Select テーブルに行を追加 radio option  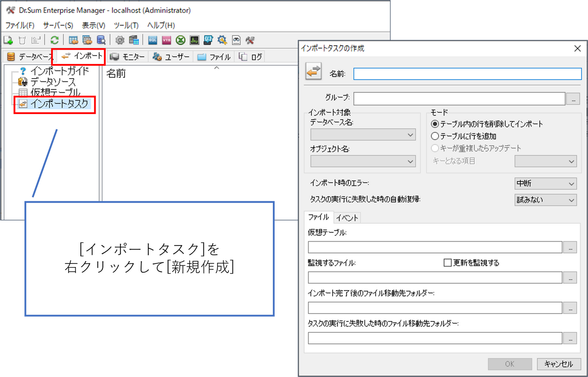[x=464, y=136]
